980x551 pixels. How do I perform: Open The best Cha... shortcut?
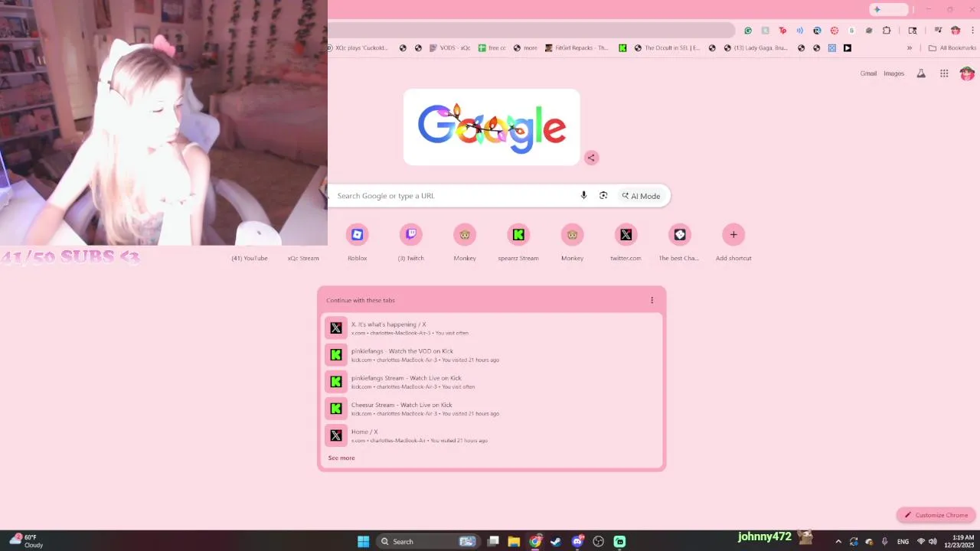coord(679,235)
